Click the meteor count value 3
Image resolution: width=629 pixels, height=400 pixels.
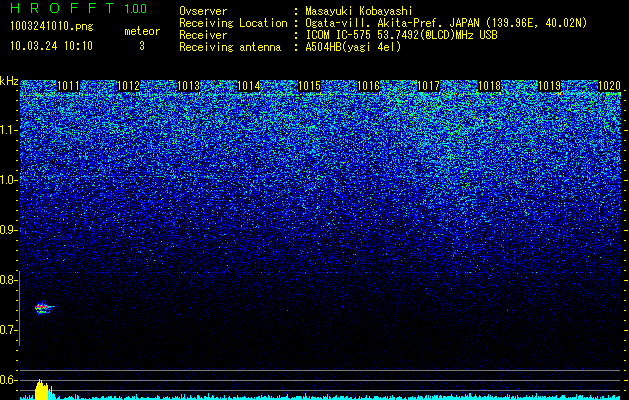pyautogui.click(x=142, y=46)
